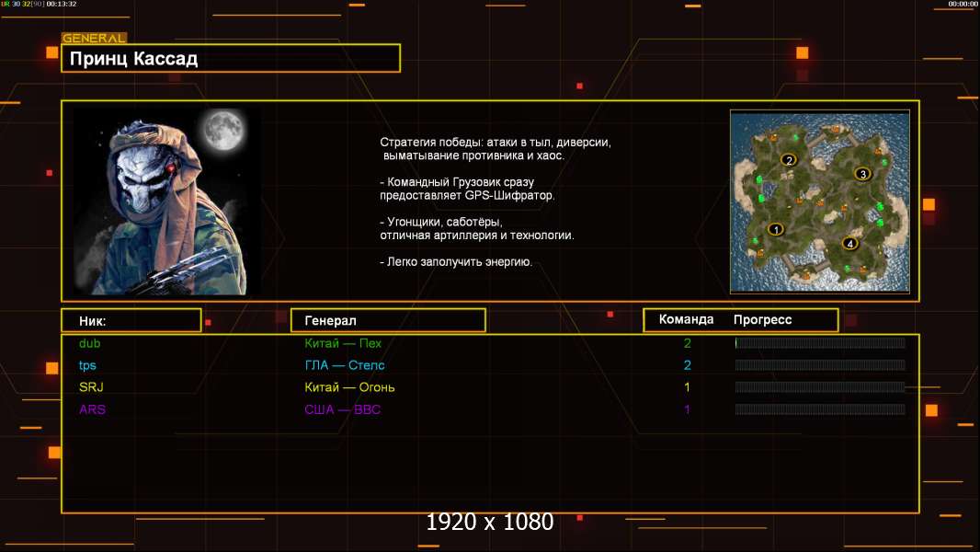This screenshot has height=552, width=980.
Task: Click the loading progress bar for ARS
Action: (820, 409)
